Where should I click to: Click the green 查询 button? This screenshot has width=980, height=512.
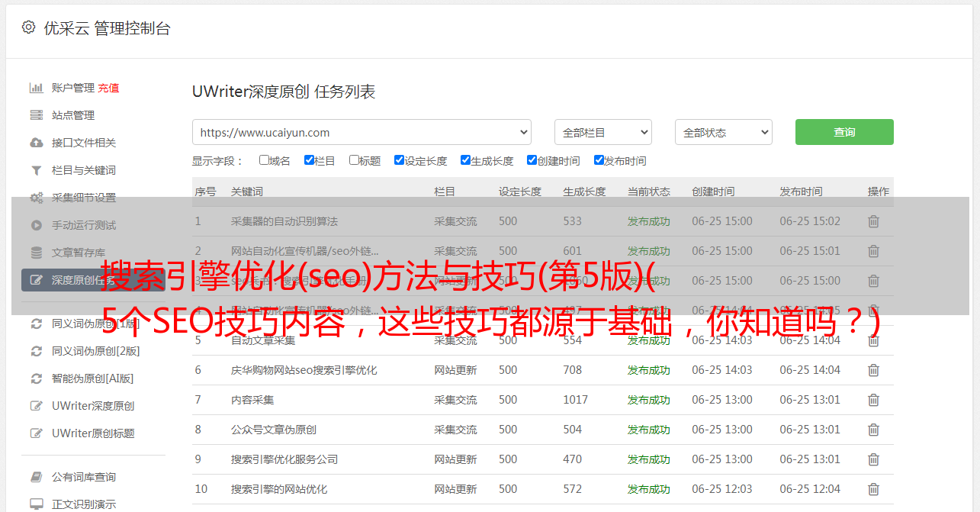[x=844, y=132]
